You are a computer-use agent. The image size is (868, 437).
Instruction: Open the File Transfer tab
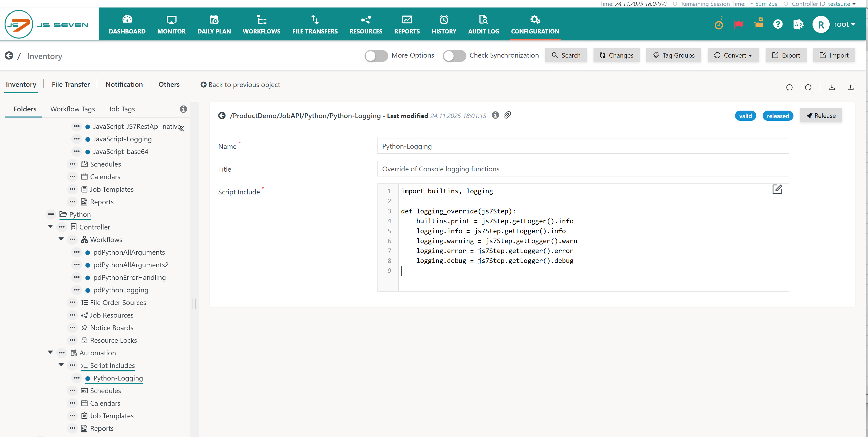[71, 85]
